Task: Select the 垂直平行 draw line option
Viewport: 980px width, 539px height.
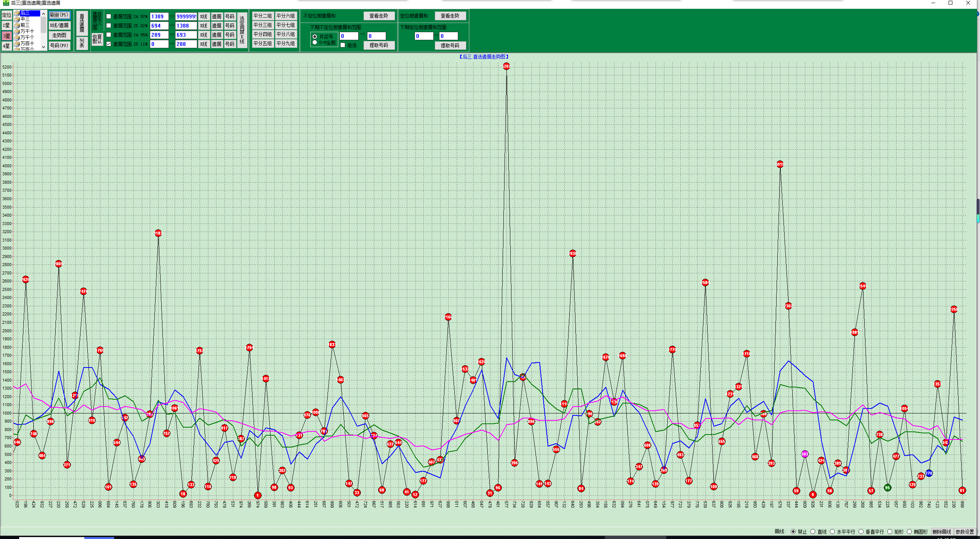Action: click(861, 532)
